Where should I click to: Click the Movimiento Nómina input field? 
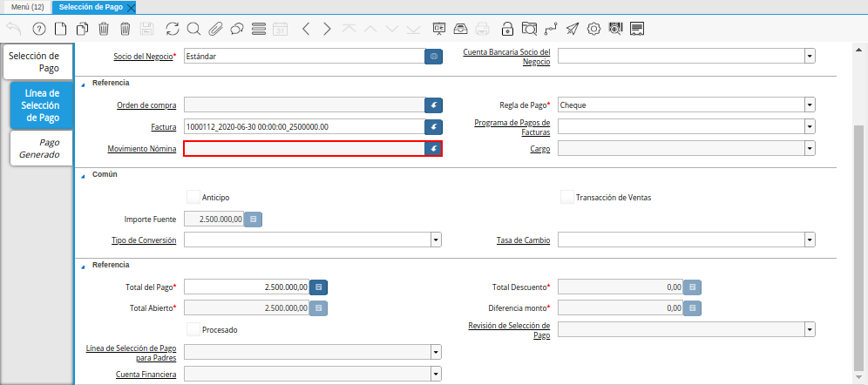pos(303,149)
